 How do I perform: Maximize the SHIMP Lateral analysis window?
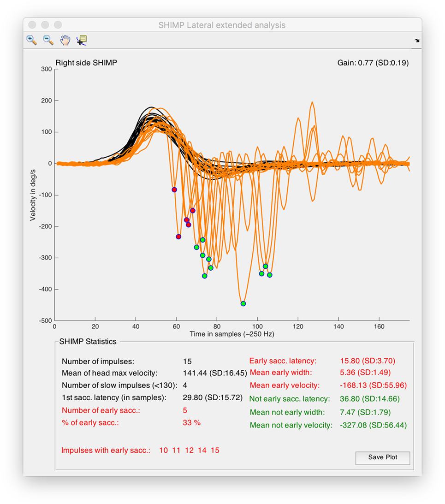point(58,25)
